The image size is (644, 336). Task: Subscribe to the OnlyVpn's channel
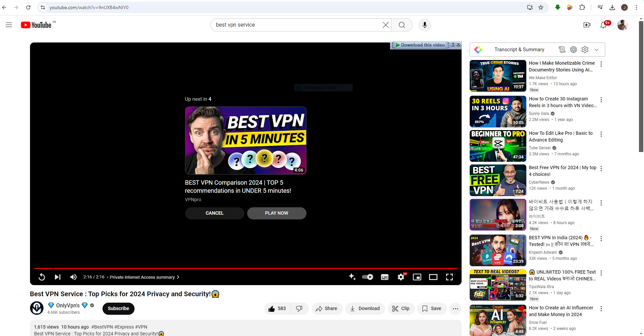tap(118, 308)
